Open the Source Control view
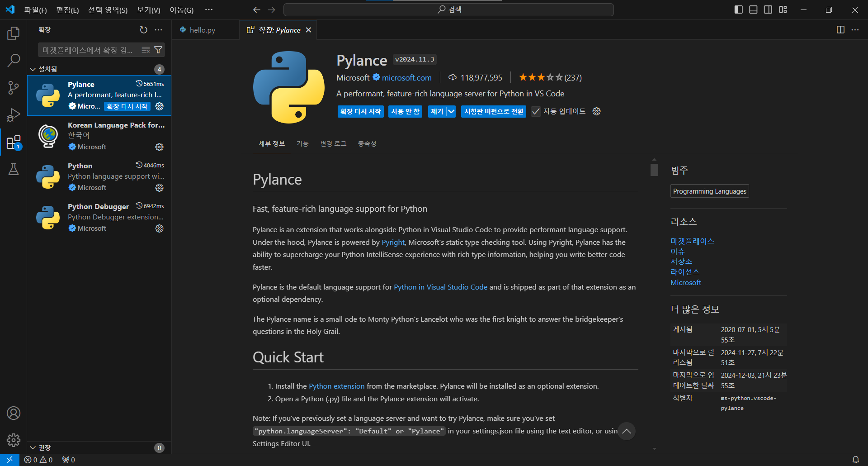The height and width of the screenshot is (466, 868). 14,87
